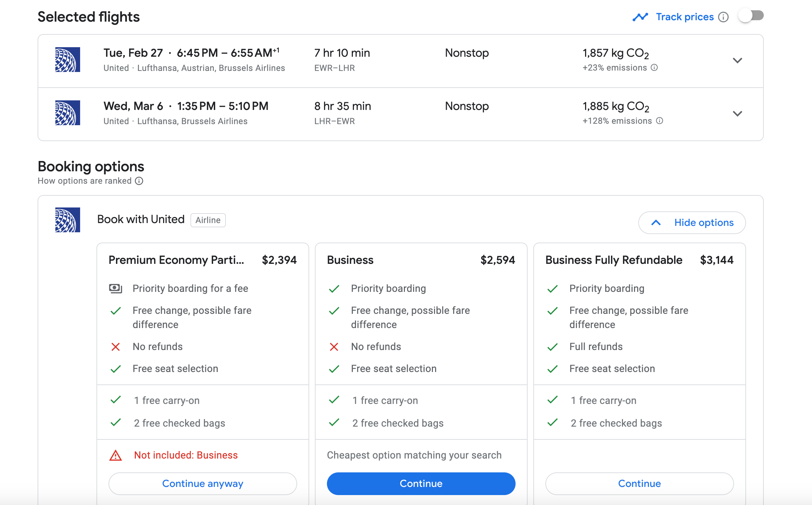Open the Track prices link
This screenshot has height=505, width=812.
(x=685, y=17)
